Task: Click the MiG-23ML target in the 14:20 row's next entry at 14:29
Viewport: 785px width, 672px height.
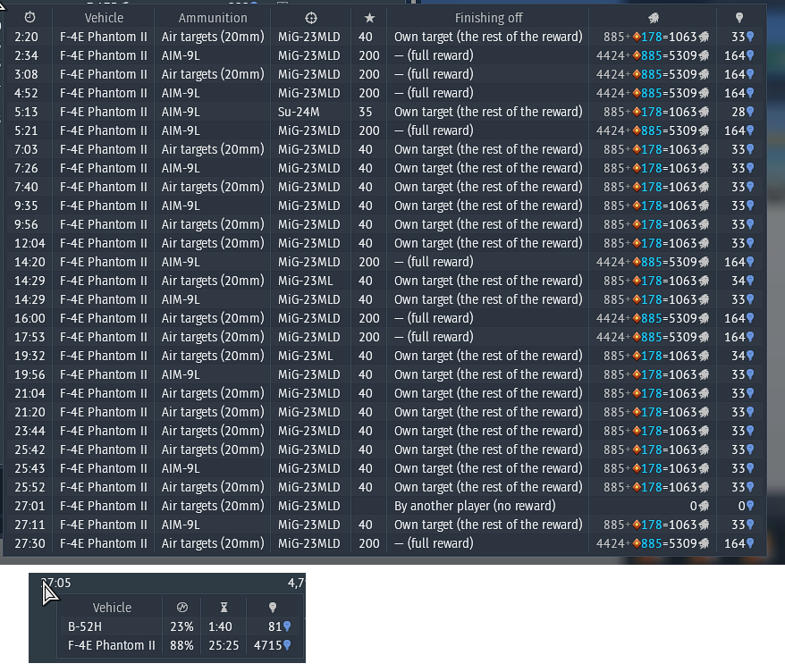Action: coord(306,281)
